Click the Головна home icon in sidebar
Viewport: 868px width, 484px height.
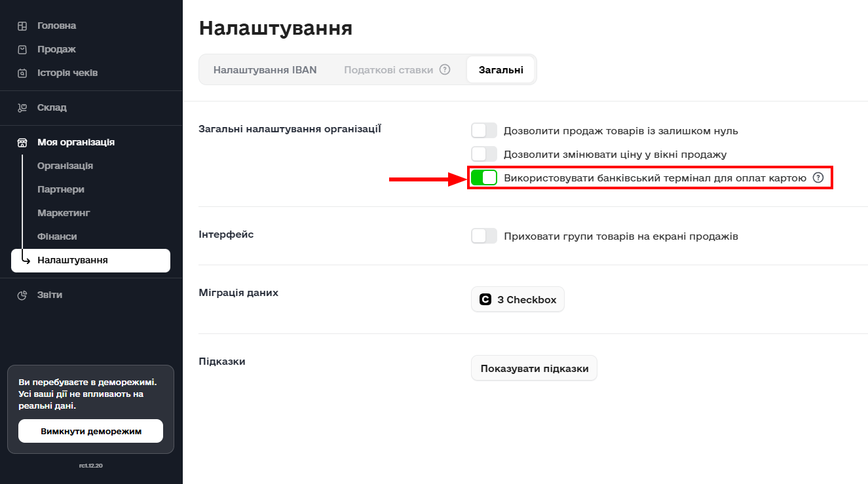[x=22, y=26]
